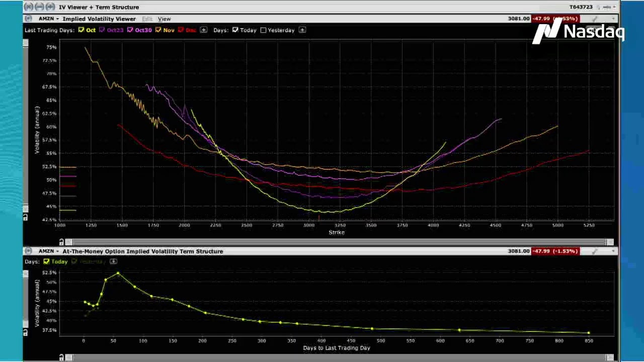This screenshot has width=644, height=362.
Task: Enable the Yesterday checkbox in IV Viewer
Action: (263, 30)
